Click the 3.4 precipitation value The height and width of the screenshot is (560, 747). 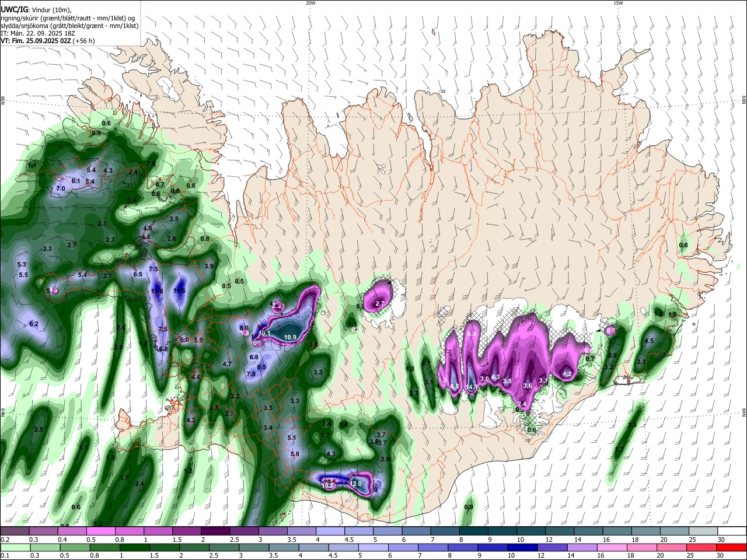pos(268,428)
